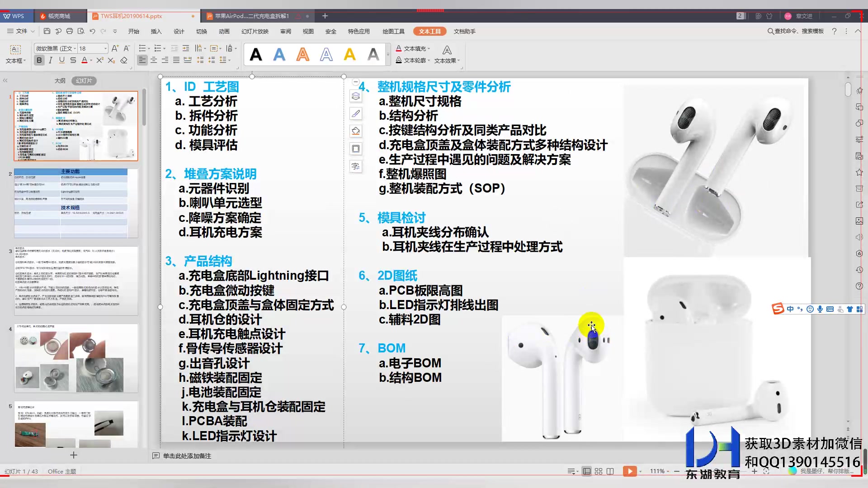Image resolution: width=868 pixels, height=488 pixels.
Task: Undo the last action
Action: pyautogui.click(x=92, y=31)
